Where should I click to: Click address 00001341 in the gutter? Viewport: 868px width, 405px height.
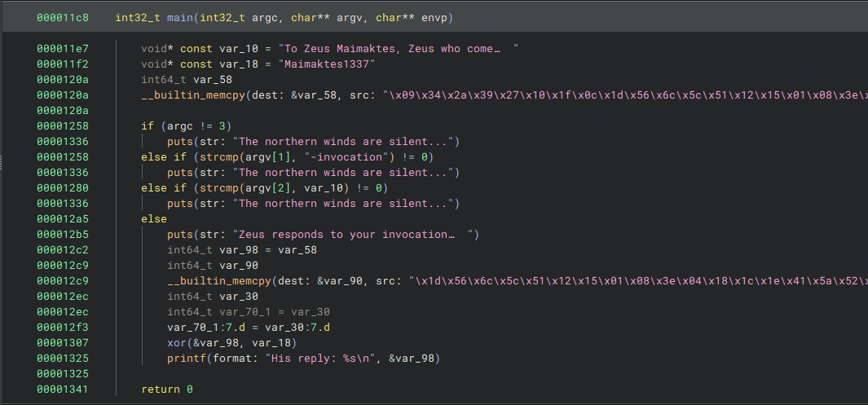point(63,390)
